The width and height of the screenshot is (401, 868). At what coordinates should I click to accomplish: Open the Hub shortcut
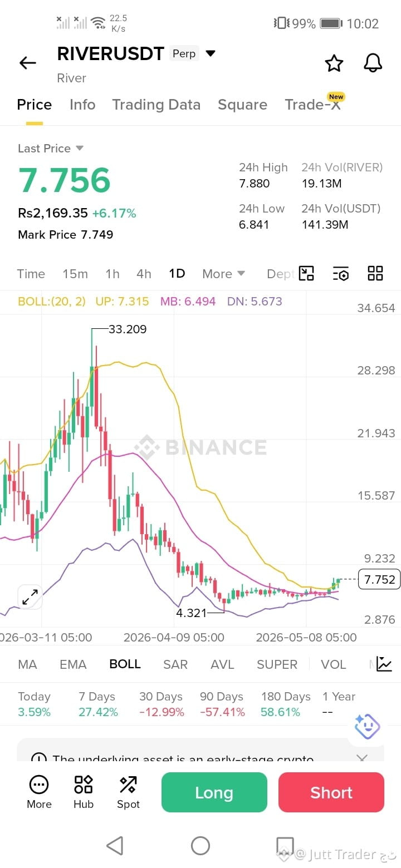tap(84, 792)
